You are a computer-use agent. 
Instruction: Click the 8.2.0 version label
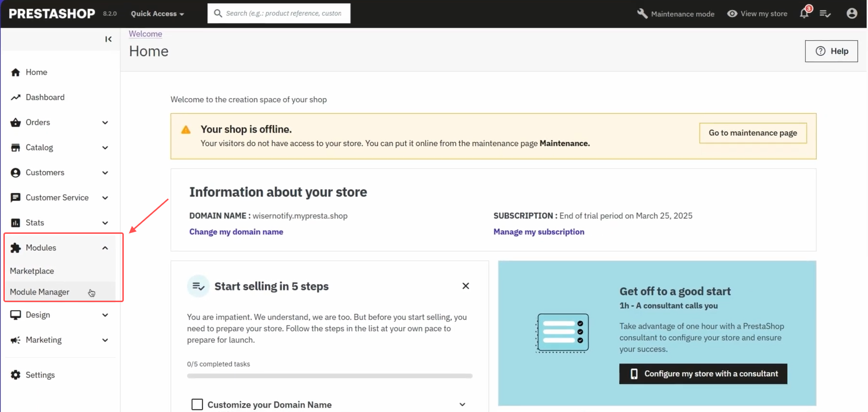click(110, 14)
